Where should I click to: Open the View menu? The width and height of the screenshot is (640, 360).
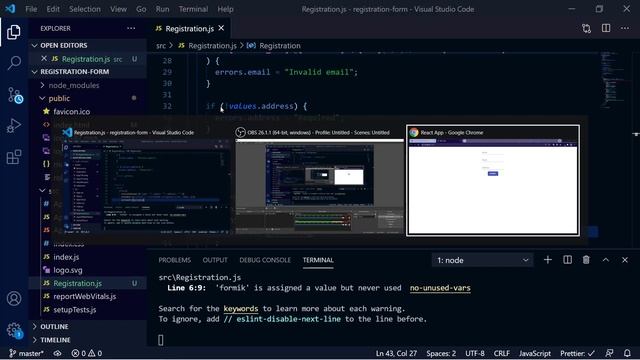click(x=118, y=9)
